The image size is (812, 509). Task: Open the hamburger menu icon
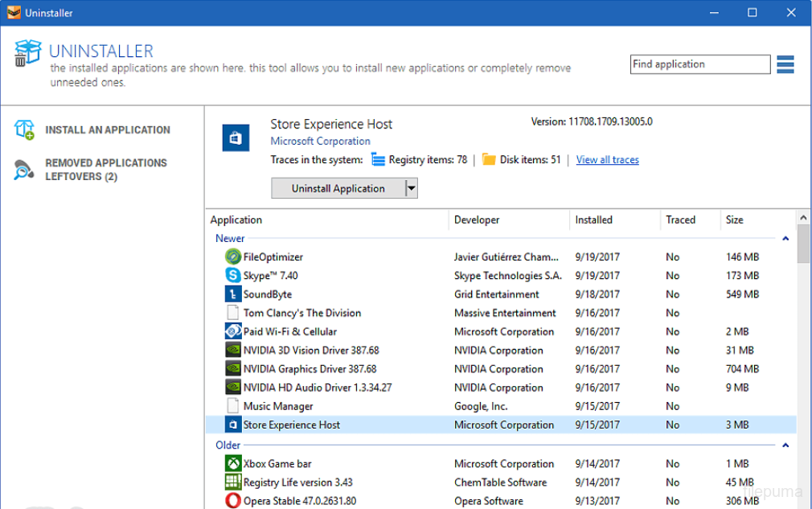(785, 64)
